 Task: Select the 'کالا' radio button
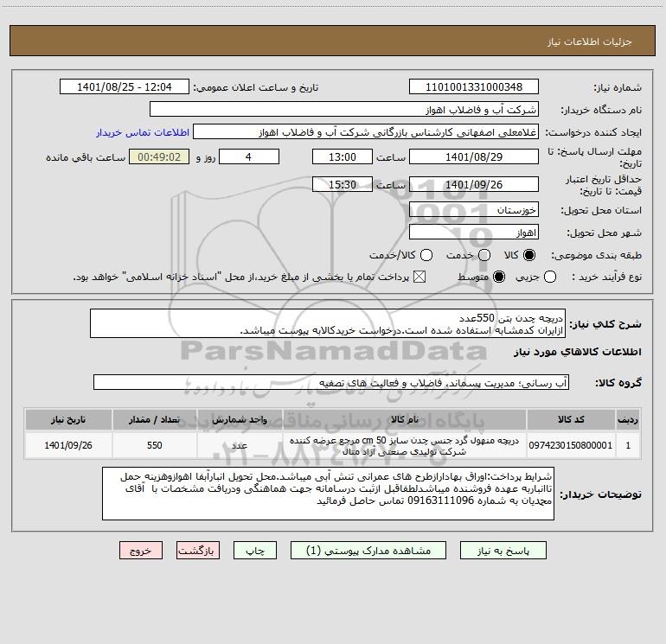click(x=529, y=255)
